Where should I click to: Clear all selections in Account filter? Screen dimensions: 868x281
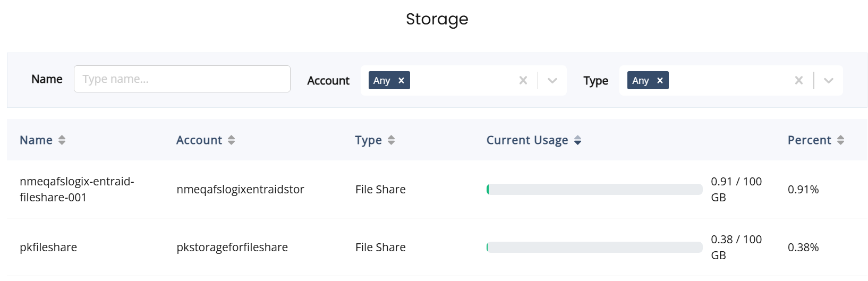[x=523, y=80]
